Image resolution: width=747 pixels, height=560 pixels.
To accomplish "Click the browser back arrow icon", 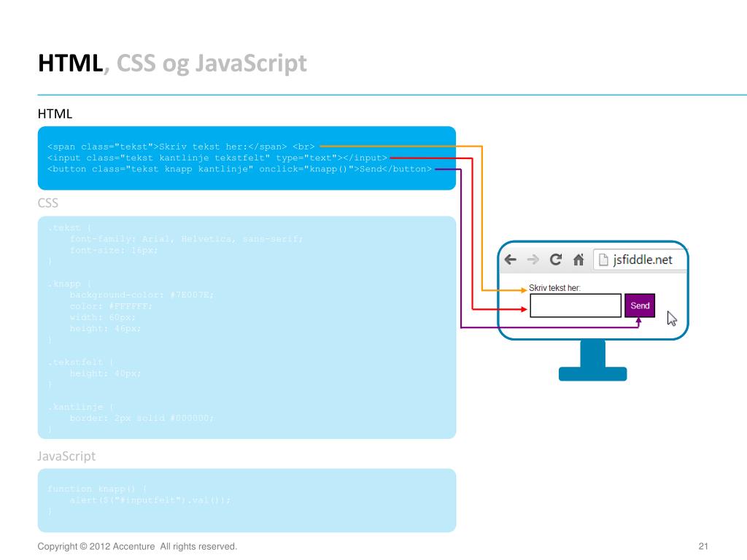I will [510, 260].
